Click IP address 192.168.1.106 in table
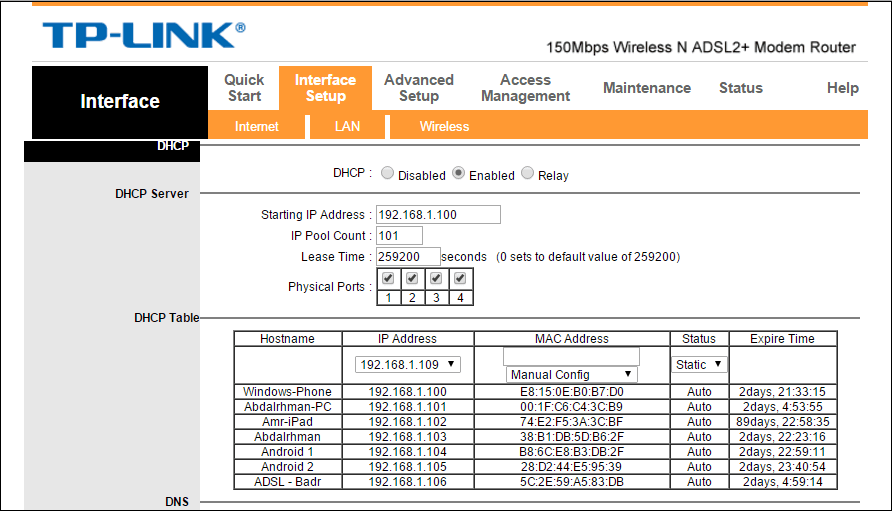This screenshot has width=892, height=511. point(407,482)
